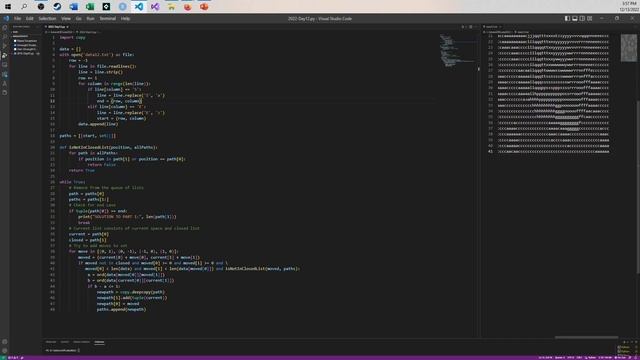Close the 2022-Day12.py tab
640x360 pixels.
pos(67,27)
